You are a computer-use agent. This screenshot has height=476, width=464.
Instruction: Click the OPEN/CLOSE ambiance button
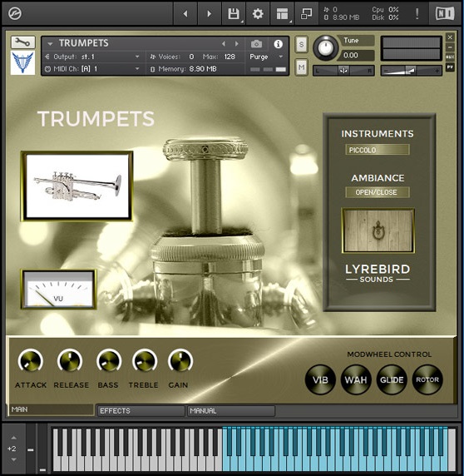coord(378,192)
